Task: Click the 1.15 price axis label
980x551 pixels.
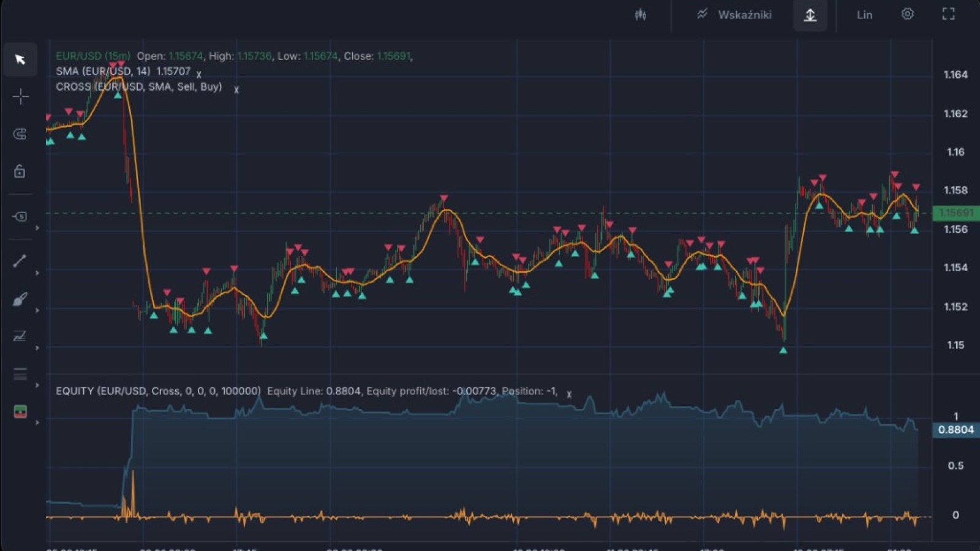Action: tap(956, 345)
